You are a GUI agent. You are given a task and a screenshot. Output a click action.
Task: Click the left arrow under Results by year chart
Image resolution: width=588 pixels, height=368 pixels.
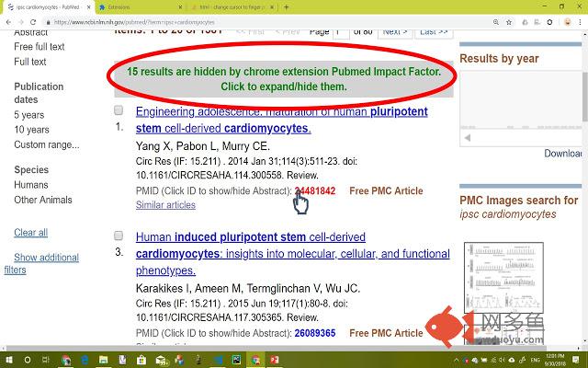click(x=468, y=138)
